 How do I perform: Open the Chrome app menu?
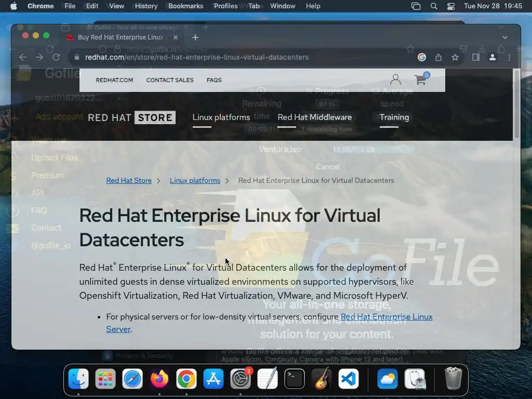[x=41, y=6]
